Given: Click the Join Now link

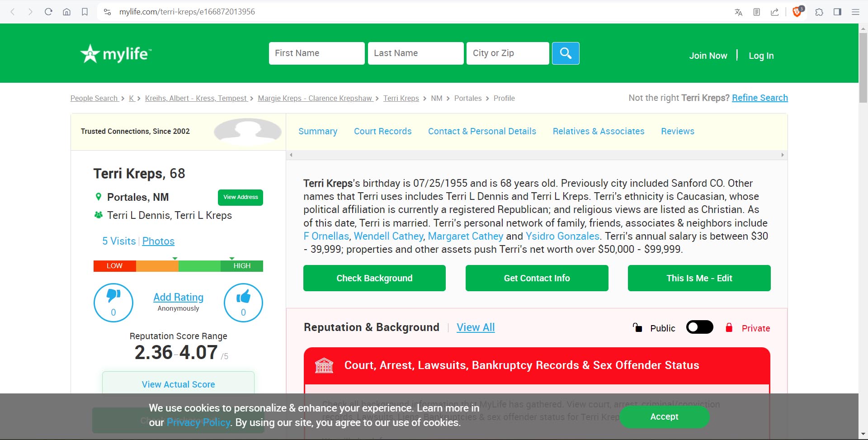Looking at the screenshot, I should pyautogui.click(x=708, y=56).
